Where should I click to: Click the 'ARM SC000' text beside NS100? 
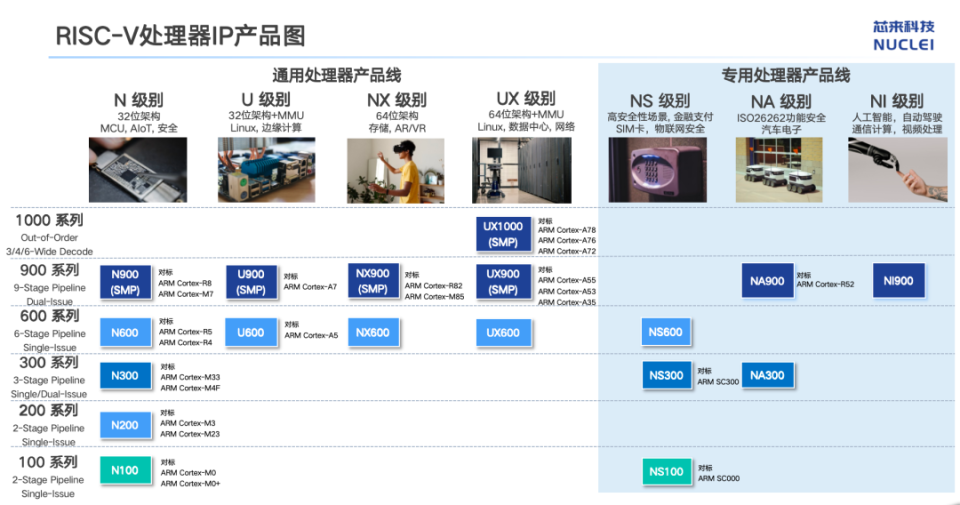click(x=719, y=479)
